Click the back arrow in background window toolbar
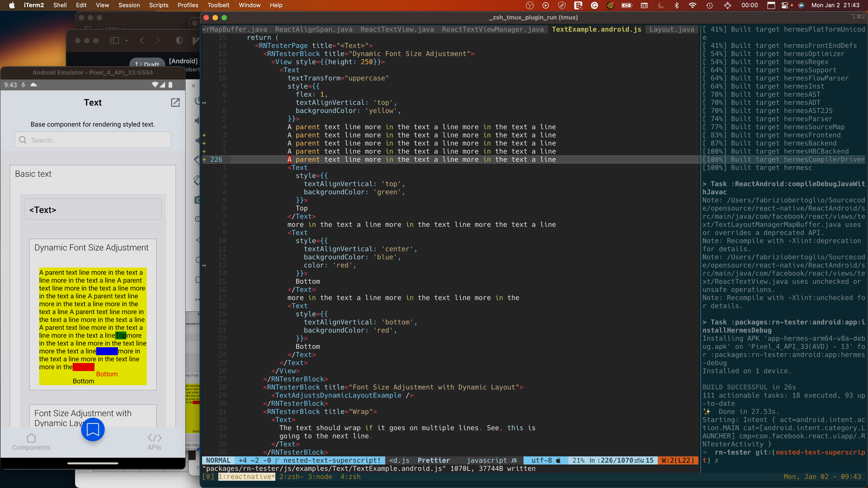 point(142,40)
